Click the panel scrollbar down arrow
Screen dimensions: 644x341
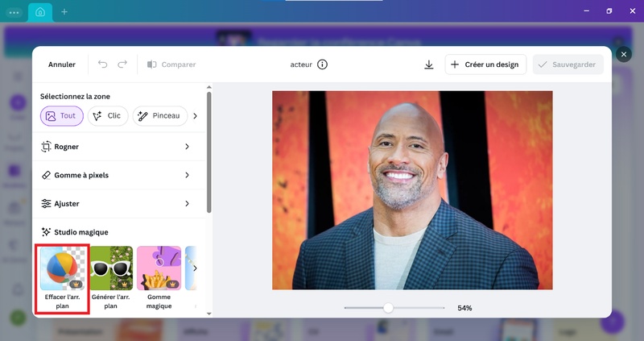pyautogui.click(x=209, y=314)
